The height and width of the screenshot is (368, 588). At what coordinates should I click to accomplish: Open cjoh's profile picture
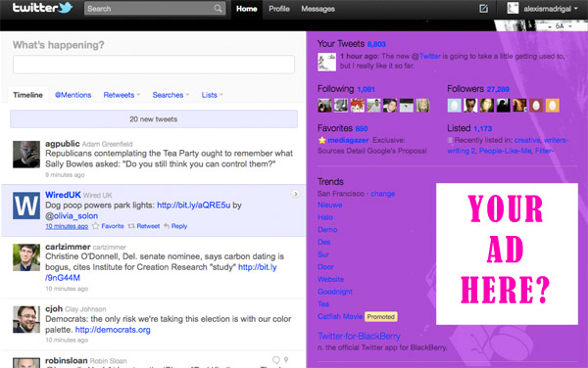pos(26,319)
